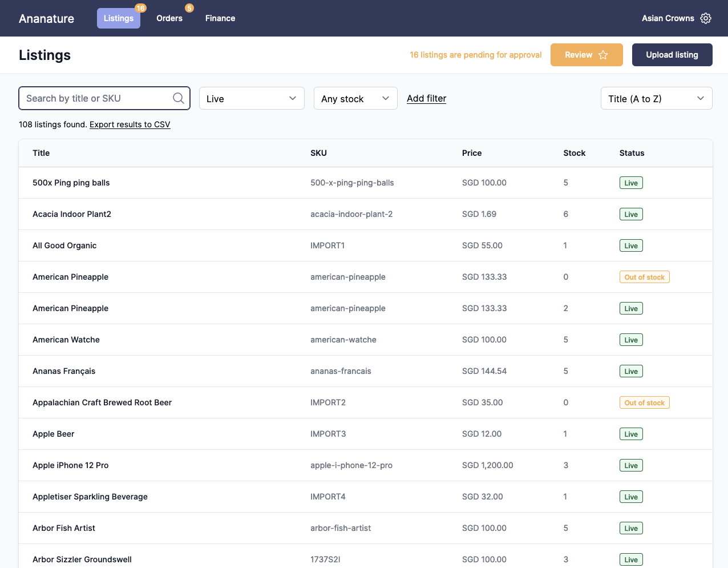Screen dimensions: 728x568
Task: Click the Orders notification badge
Action: tap(189, 8)
